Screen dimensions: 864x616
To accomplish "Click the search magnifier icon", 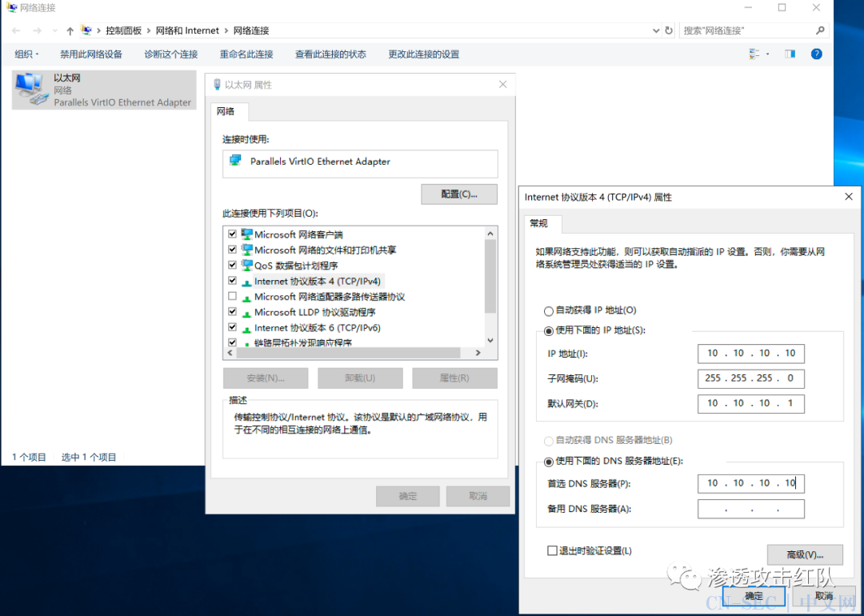I will [820, 30].
